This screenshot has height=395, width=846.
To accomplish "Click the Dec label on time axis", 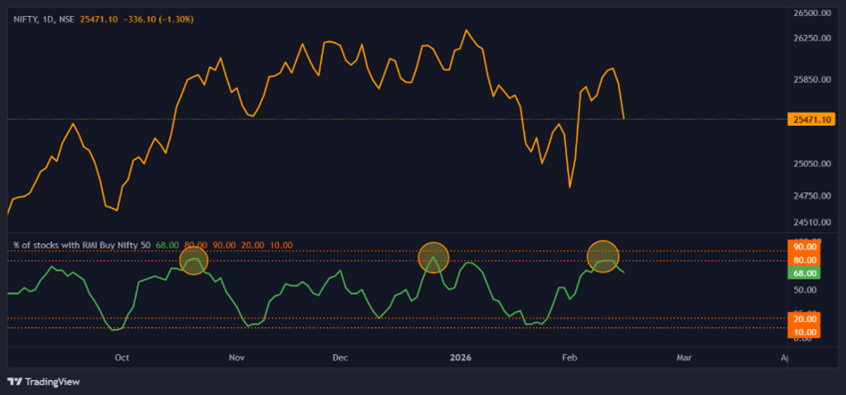I will coord(340,357).
